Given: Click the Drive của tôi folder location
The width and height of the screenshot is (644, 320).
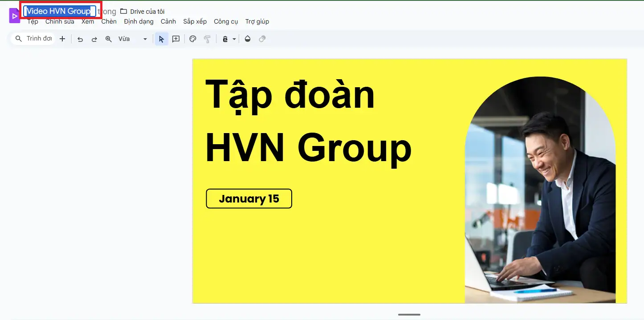Looking at the screenshot, I should pos(143,12).
